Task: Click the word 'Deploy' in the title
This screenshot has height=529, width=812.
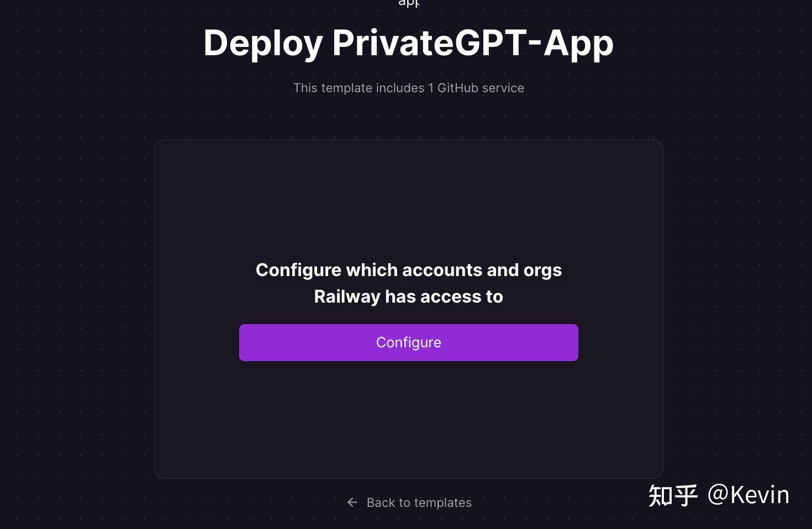Action: pyautogui.click(x=263, y=43)
